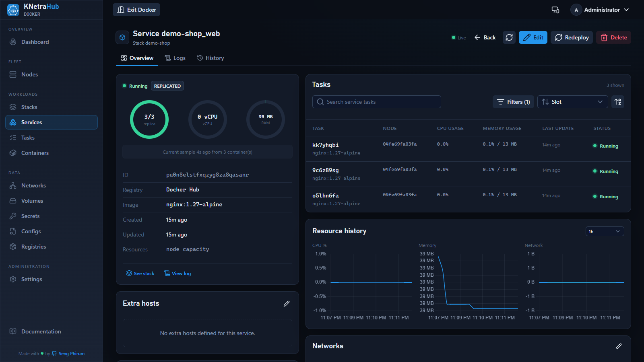The image size is (644, 362).
Task: Delete the demo-shop_web service
Action: [x=613, y=37]
